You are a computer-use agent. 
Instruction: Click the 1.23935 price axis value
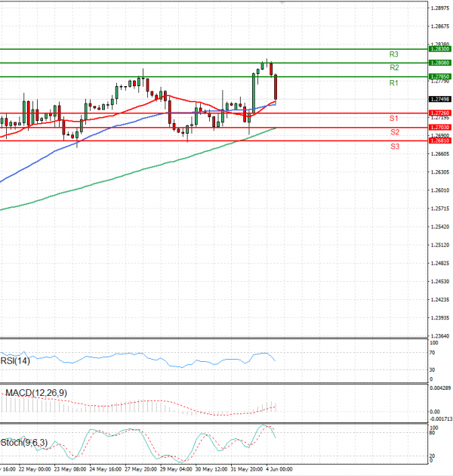coord(440,318)
